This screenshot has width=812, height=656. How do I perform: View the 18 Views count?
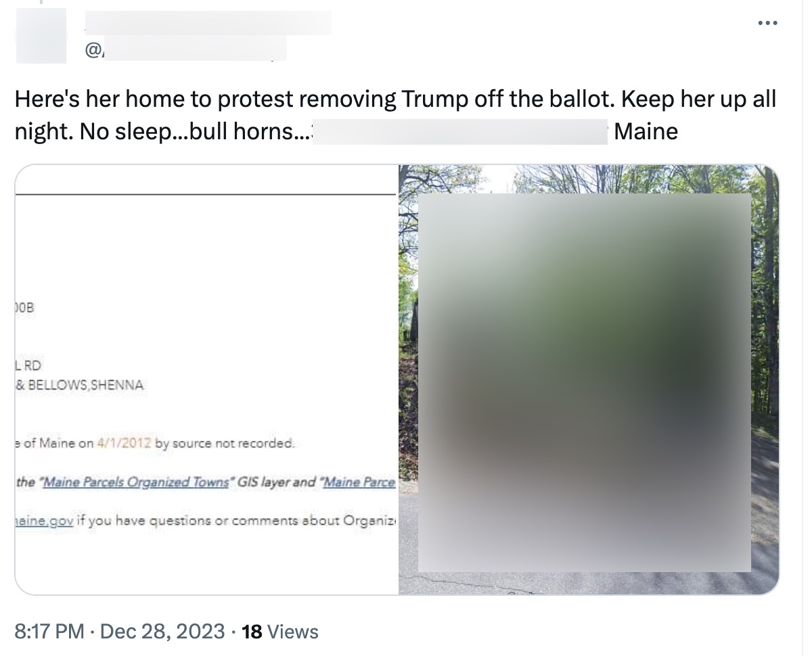pyautogui.click(x=280, y=632)
